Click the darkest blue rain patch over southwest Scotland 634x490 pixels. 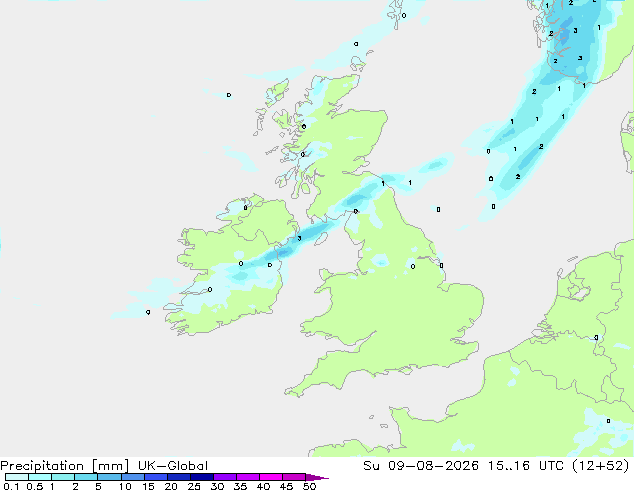355,199
